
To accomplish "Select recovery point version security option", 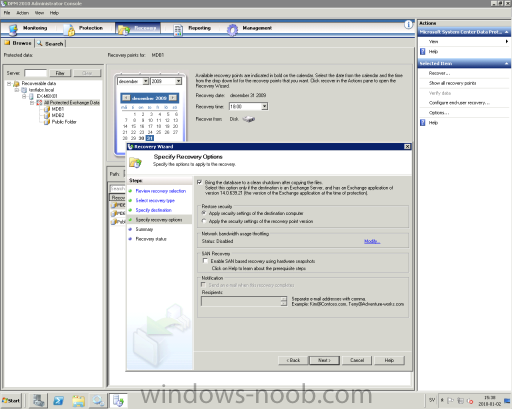I will [204, 221].
